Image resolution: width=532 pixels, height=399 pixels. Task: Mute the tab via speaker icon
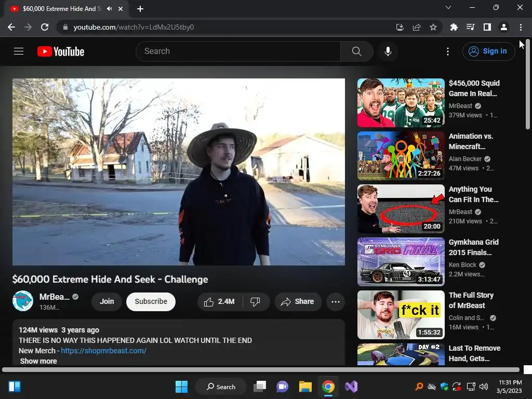109,9
